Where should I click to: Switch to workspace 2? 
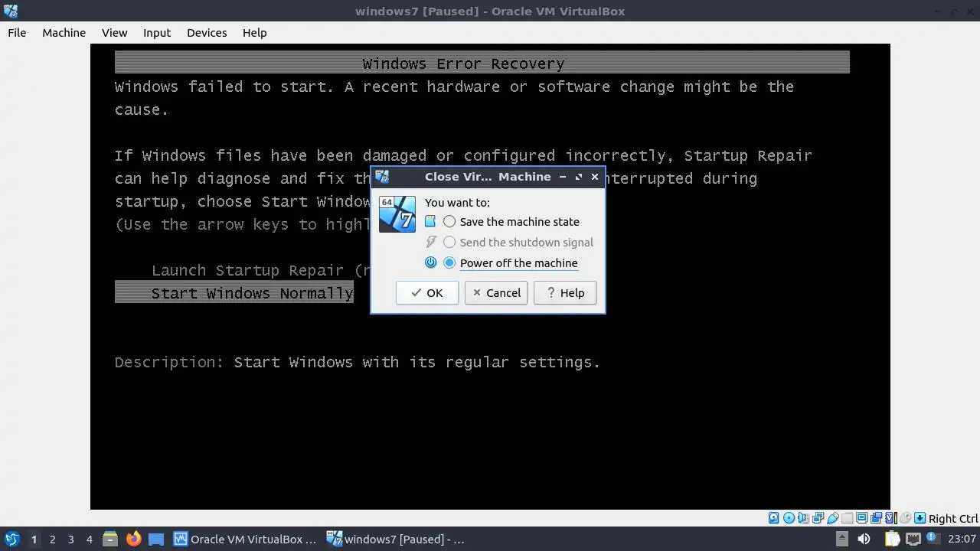coord(52,539)
